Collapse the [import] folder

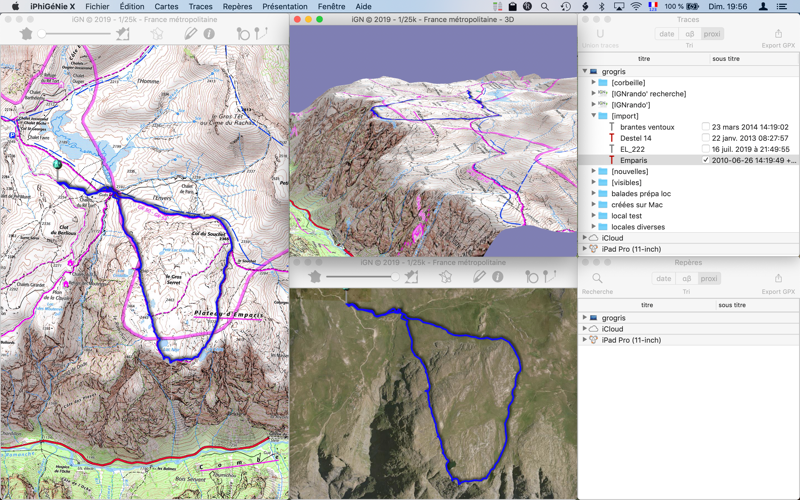click(x=593, y=116)
